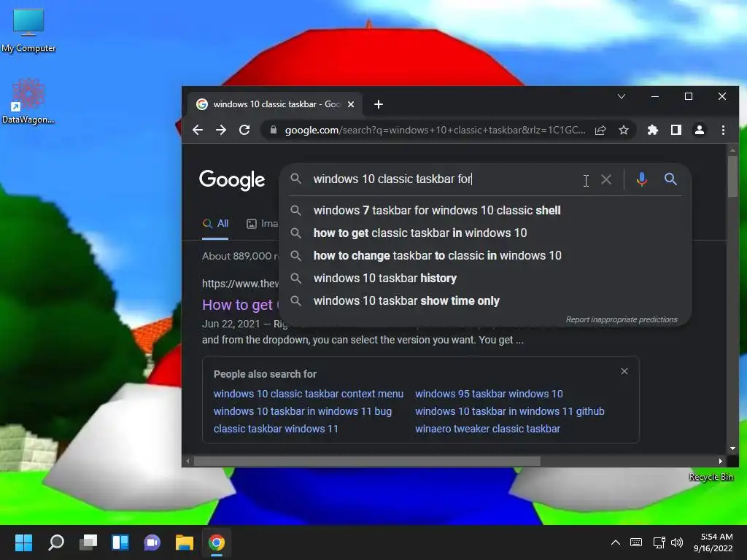Go back in Chrome

coord(198,130)
